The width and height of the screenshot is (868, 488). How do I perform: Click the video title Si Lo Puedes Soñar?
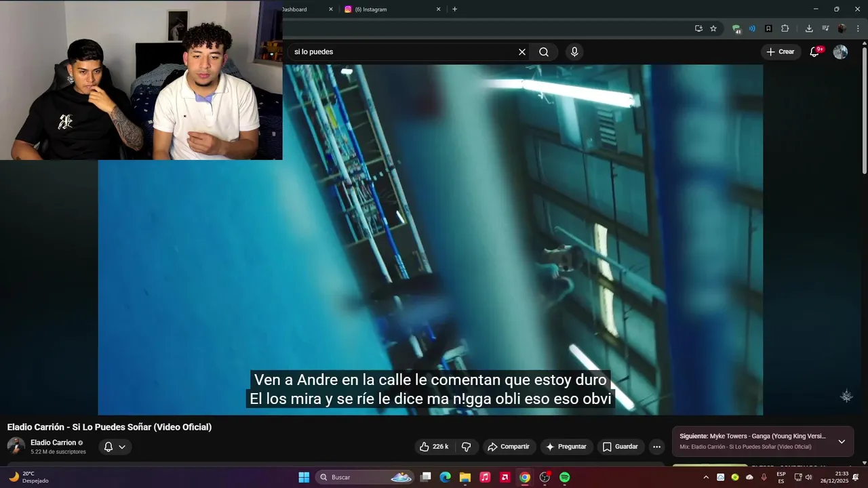point(109,427)
